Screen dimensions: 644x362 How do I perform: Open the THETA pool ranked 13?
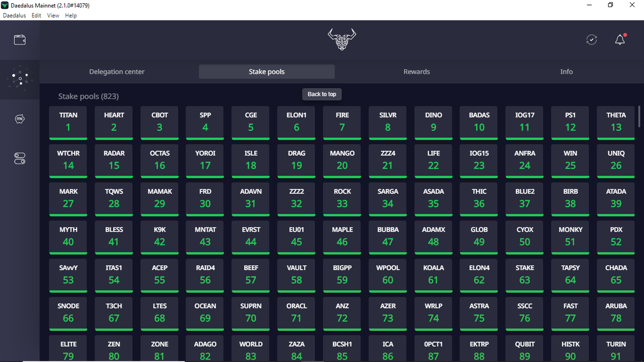616,123
